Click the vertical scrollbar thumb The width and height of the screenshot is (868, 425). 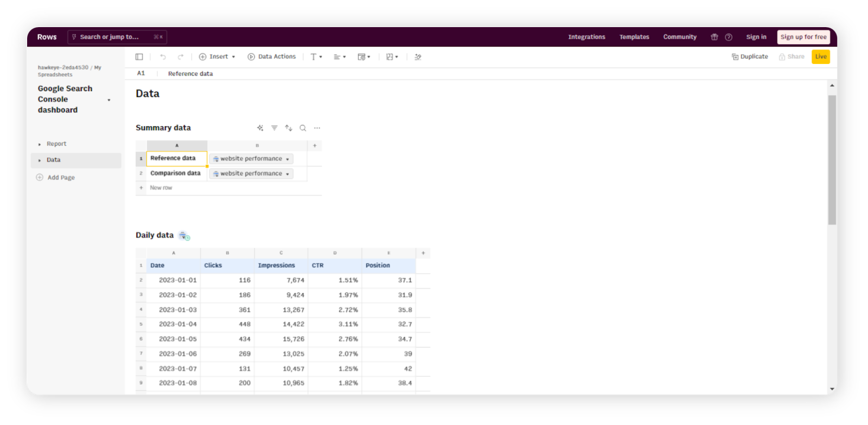832,160
